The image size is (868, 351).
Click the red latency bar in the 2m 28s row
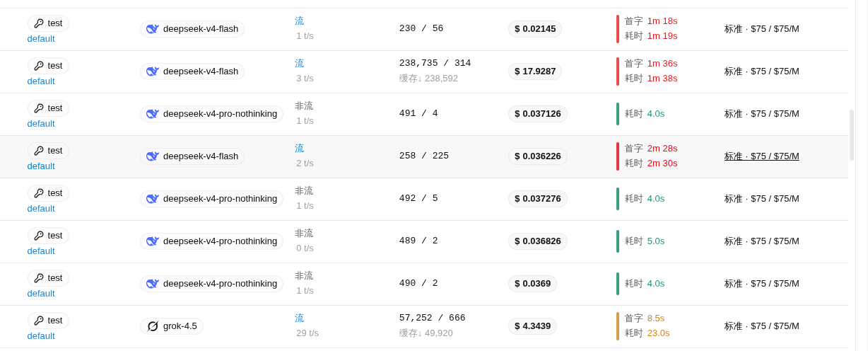coord(618,156)
